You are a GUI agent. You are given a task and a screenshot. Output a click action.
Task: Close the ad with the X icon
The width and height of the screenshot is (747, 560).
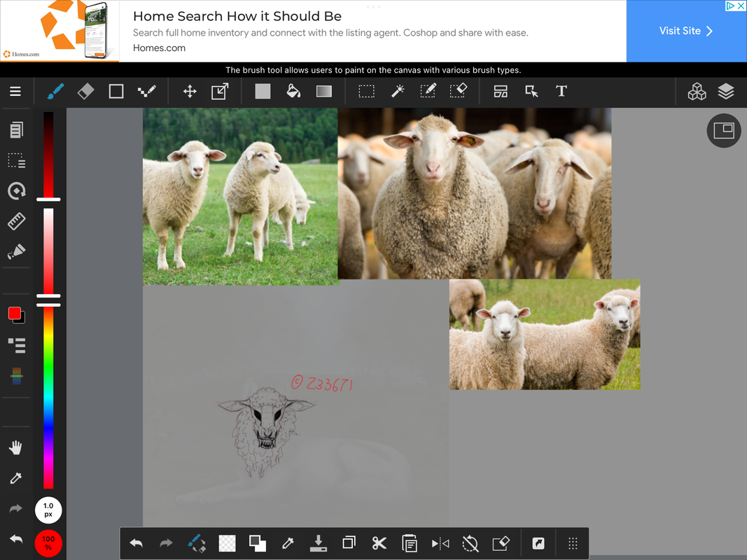tap(741, 6)
